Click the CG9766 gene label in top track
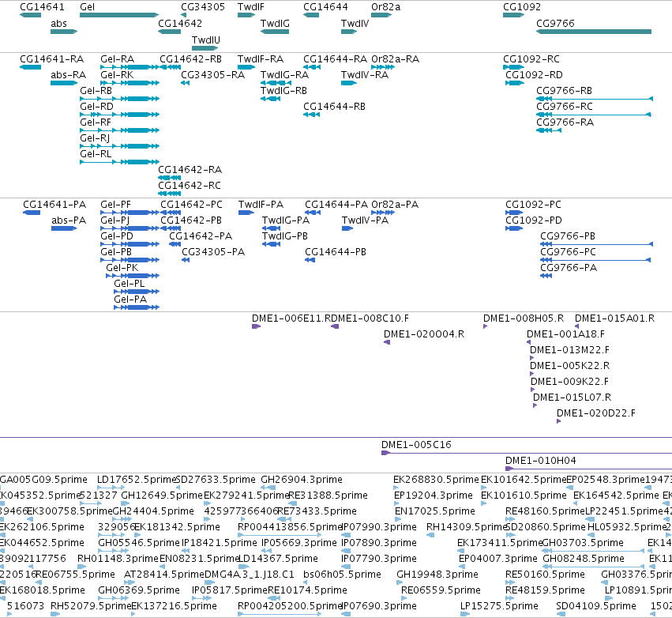672x618 pixels. pyautogui.click(x=555, y=23)
